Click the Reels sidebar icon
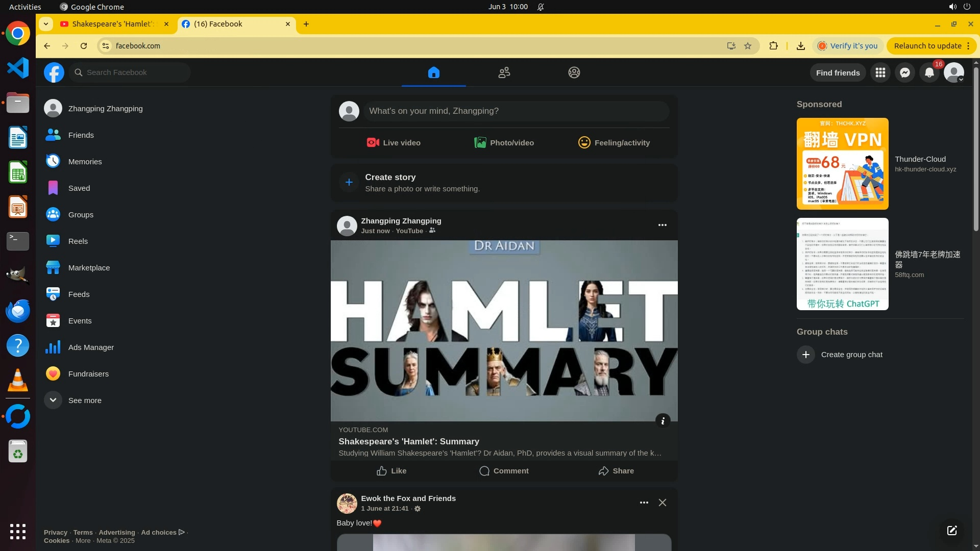This screenshot has width=980, height=551. [53, 241]
